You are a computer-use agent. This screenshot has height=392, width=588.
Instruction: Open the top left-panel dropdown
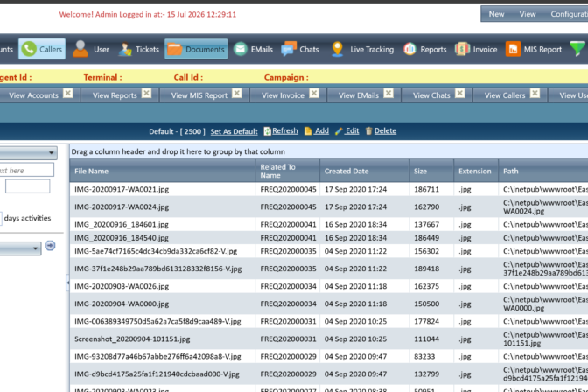pos(28,152)
